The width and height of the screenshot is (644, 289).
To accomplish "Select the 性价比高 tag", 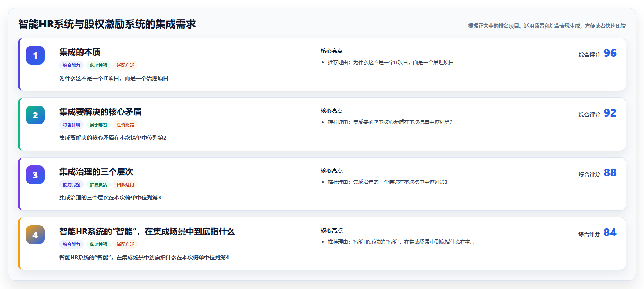I will pos(125,125).
